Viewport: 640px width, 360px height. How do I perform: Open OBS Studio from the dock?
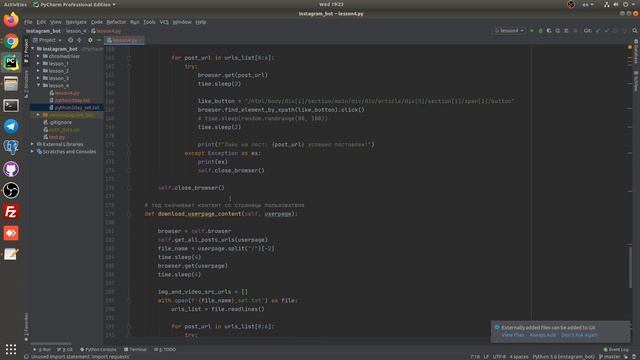click(x=11, y=190)
